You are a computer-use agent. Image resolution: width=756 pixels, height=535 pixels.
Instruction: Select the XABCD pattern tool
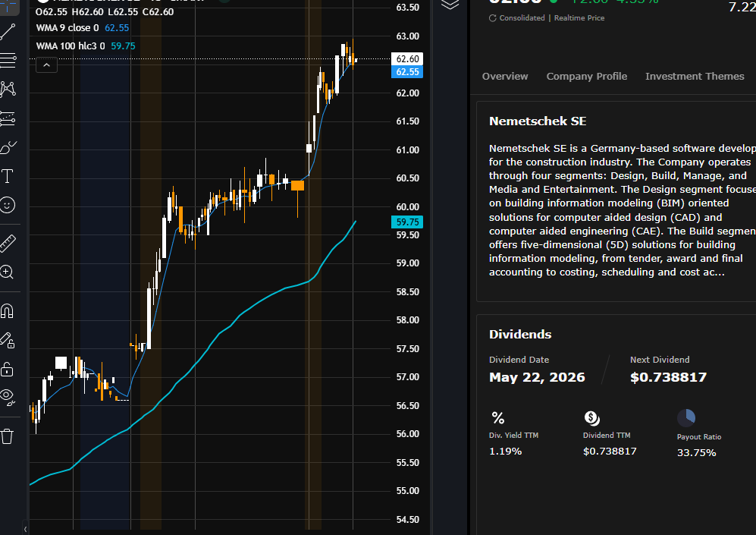(x=8, y=89)
